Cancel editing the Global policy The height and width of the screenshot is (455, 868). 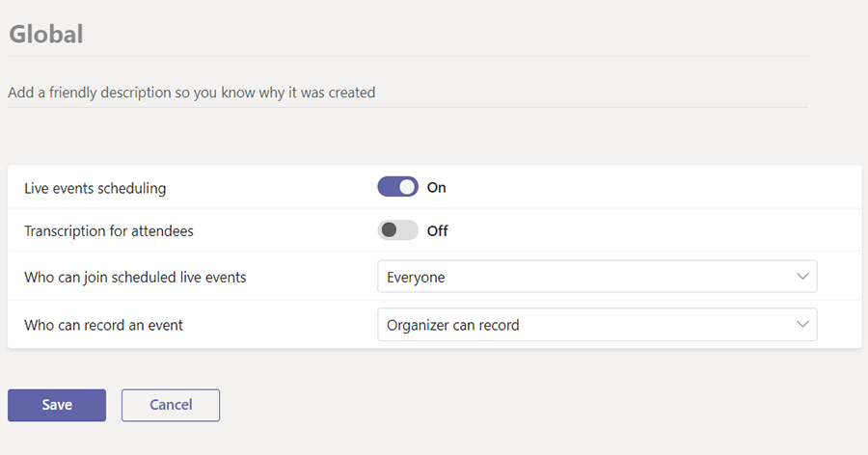(x=171, y=405)
